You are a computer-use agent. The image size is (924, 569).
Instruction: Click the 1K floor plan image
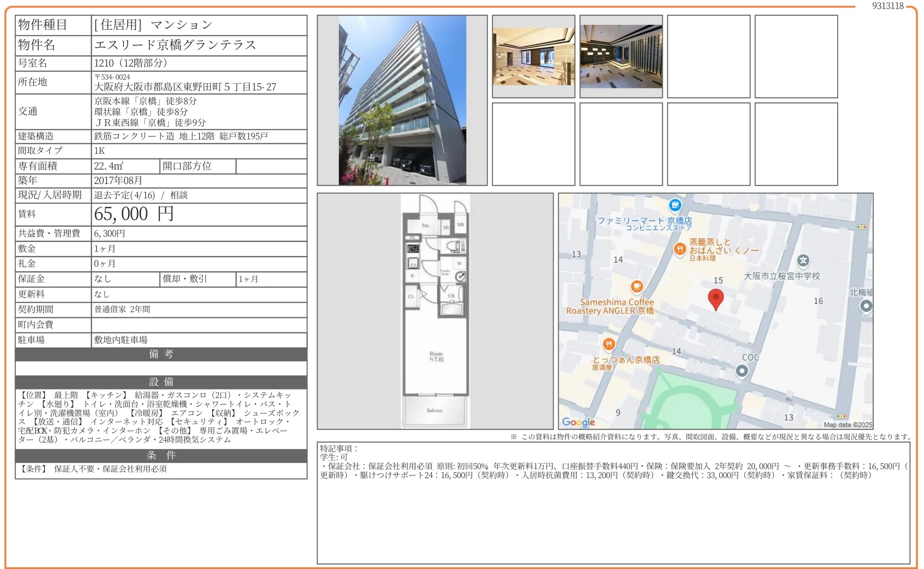click(435, 311)
